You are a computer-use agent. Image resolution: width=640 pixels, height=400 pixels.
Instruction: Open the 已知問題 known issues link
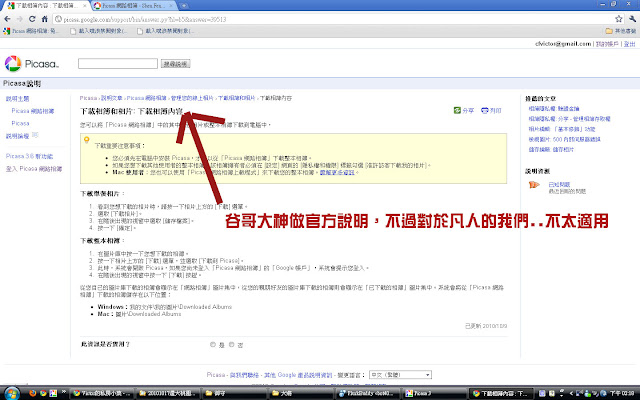pos(559,184)
